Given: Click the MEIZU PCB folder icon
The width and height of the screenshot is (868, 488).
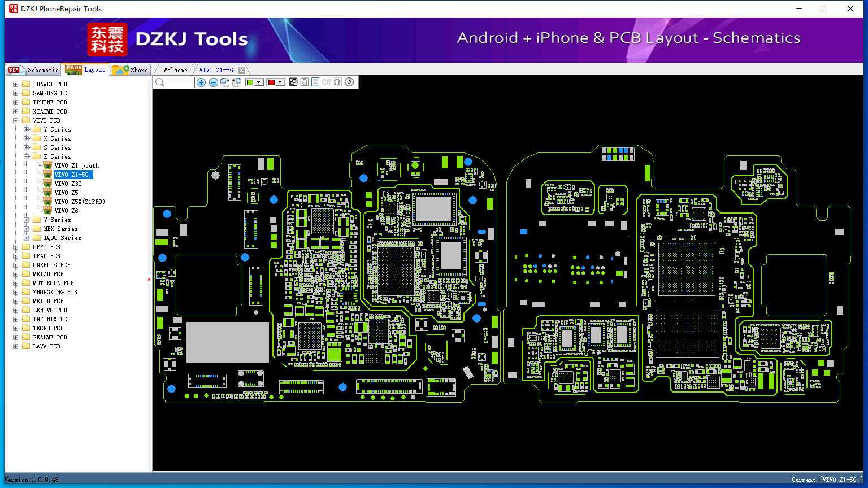Looking at the screenshot, I should tap(26, 273).
